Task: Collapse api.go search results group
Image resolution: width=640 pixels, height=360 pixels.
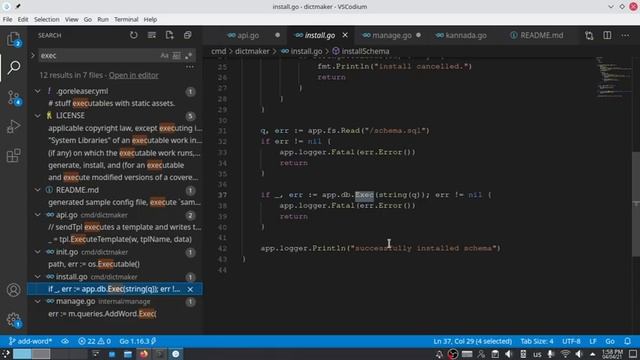Action: tap(38, 215)
